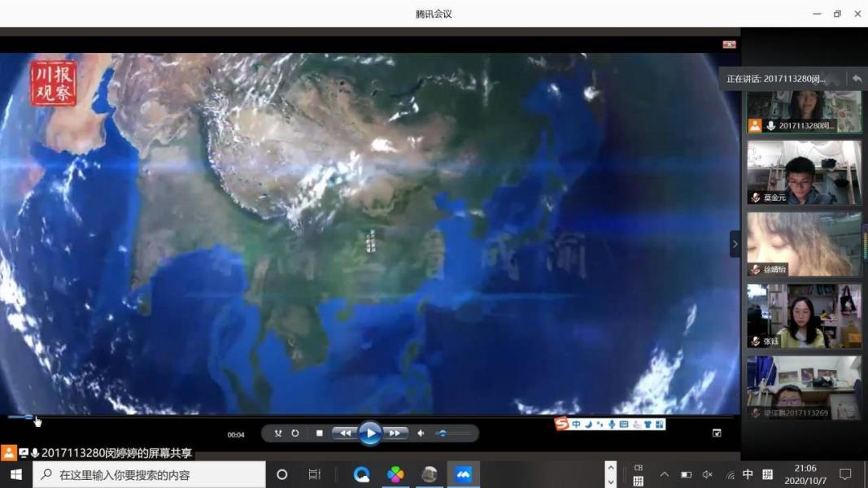Toggle repeat mode in the media player

(x=295, y=434)
